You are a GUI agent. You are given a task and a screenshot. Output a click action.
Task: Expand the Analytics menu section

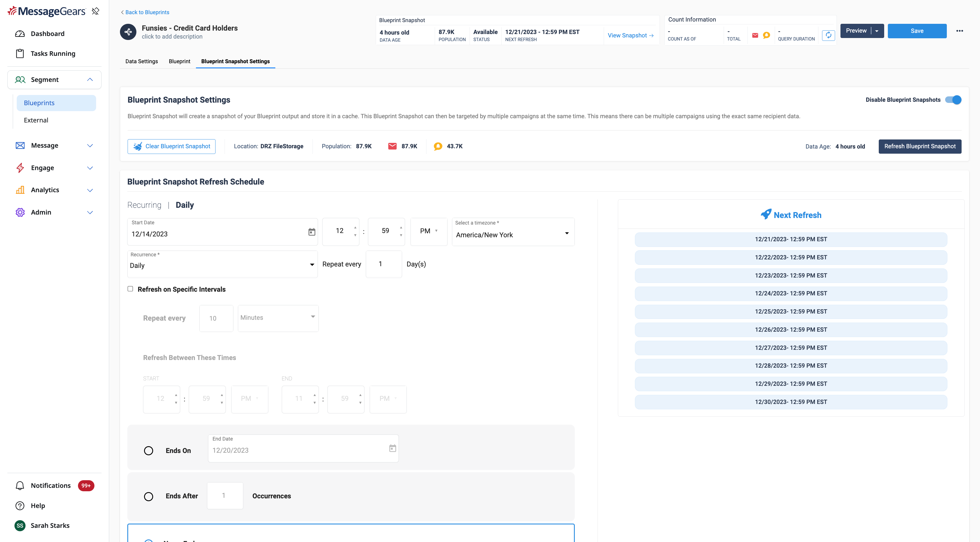click(90, 190)
